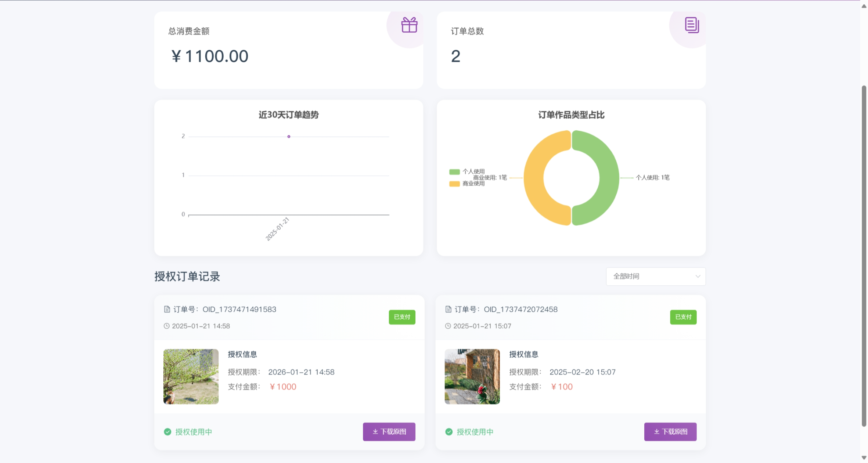
Task: Click green check icon in second order footer
Action: click(449, 432)
